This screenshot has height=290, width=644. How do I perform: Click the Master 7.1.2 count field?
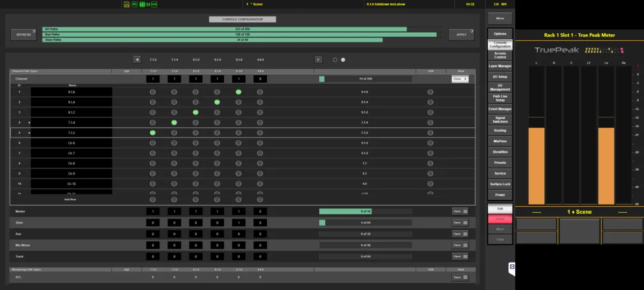point(152,211)
